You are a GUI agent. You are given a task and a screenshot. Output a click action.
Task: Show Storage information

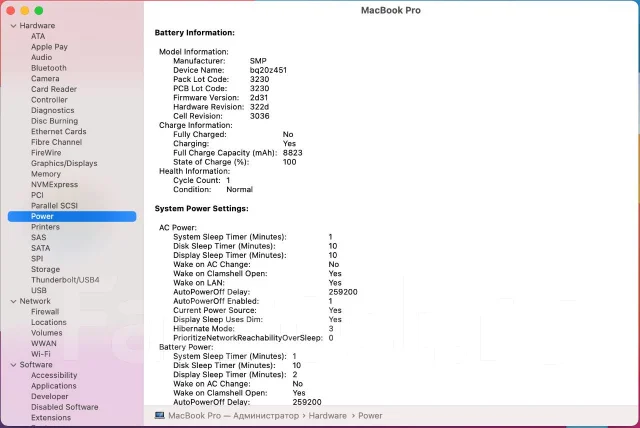pyautogui.click(x=45, y=270)
